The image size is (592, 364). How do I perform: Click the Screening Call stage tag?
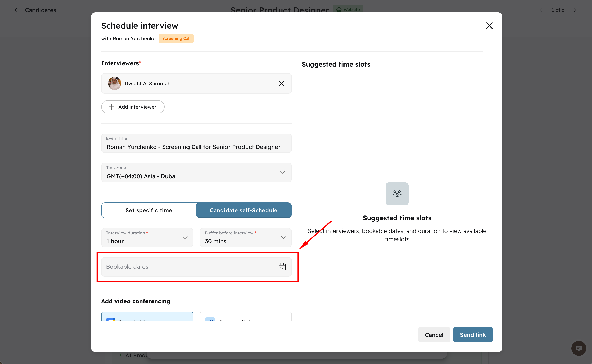176,39
